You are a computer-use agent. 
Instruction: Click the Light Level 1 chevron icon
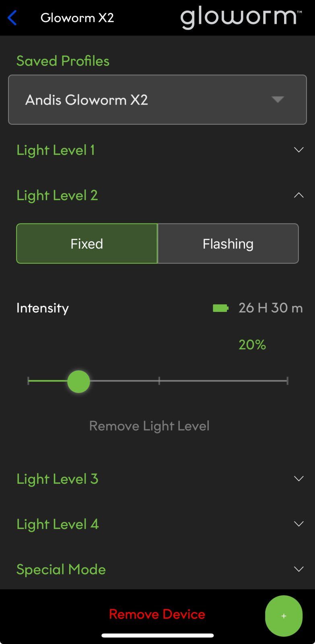[299, 150]
